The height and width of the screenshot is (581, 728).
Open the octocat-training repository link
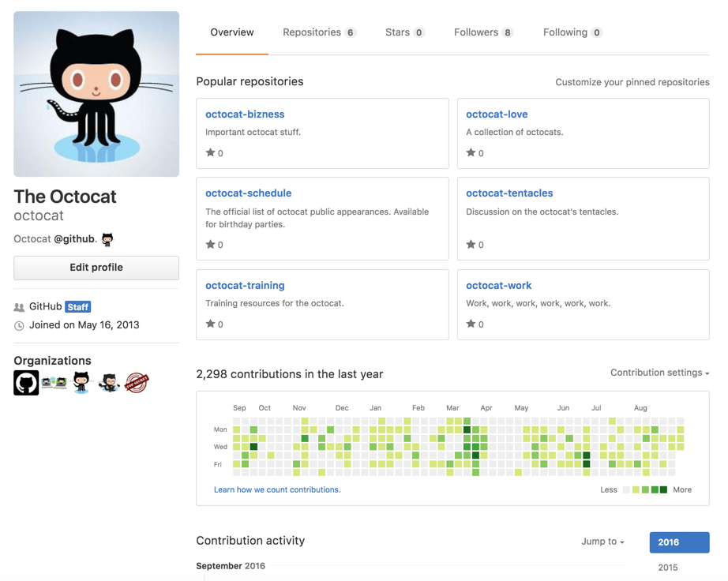245,286
